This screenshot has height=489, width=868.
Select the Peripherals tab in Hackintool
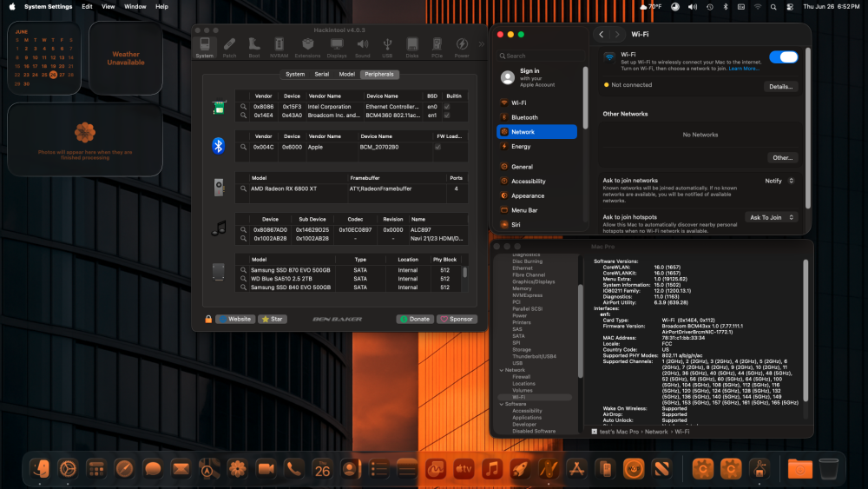pyautogui.click(x=379, y=74)
